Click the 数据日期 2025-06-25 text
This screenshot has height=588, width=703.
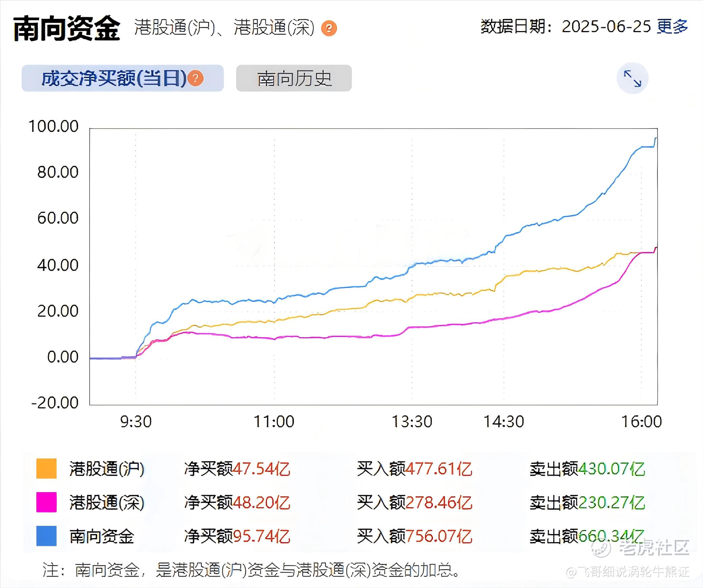[566, 26]
